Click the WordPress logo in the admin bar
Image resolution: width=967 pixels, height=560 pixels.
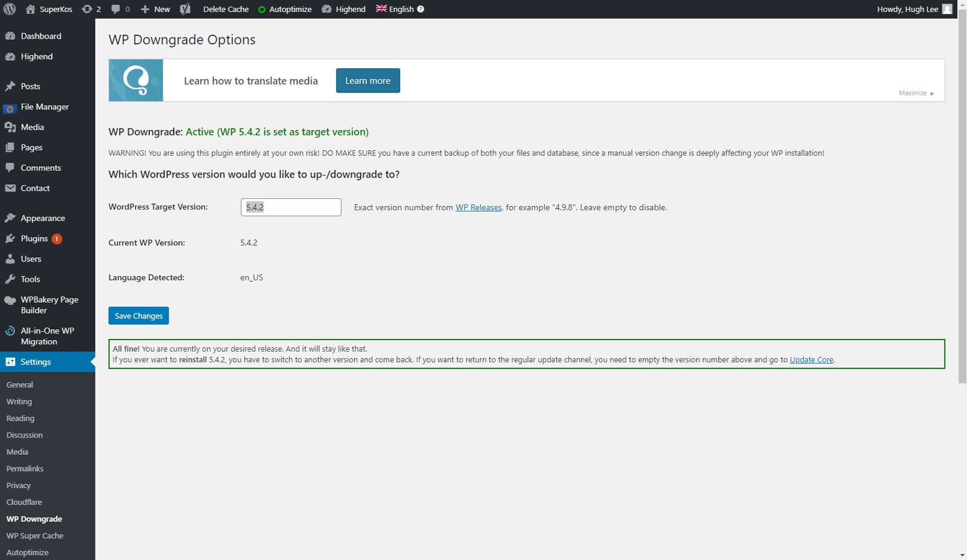coord(10,9)
